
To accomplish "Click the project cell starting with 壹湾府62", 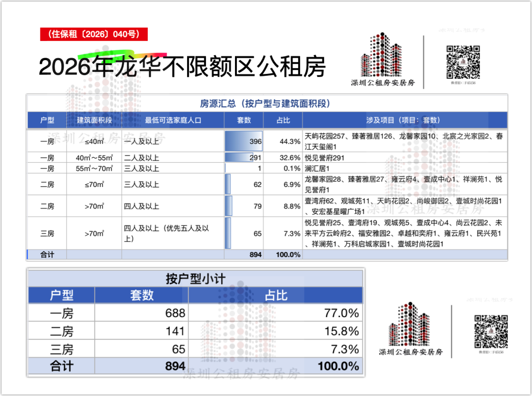I will pyautogui.click(x=405, y=206).
